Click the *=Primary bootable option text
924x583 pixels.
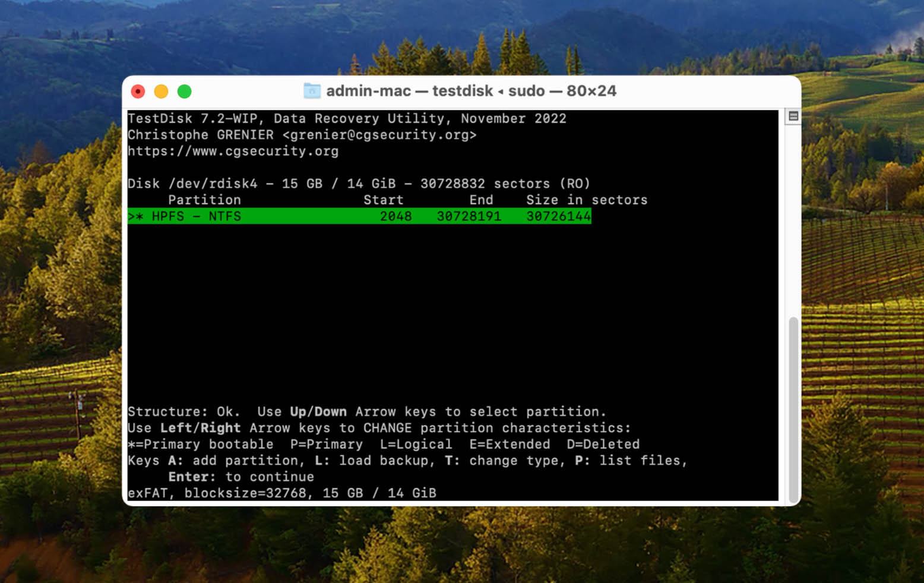pos(200,444)
